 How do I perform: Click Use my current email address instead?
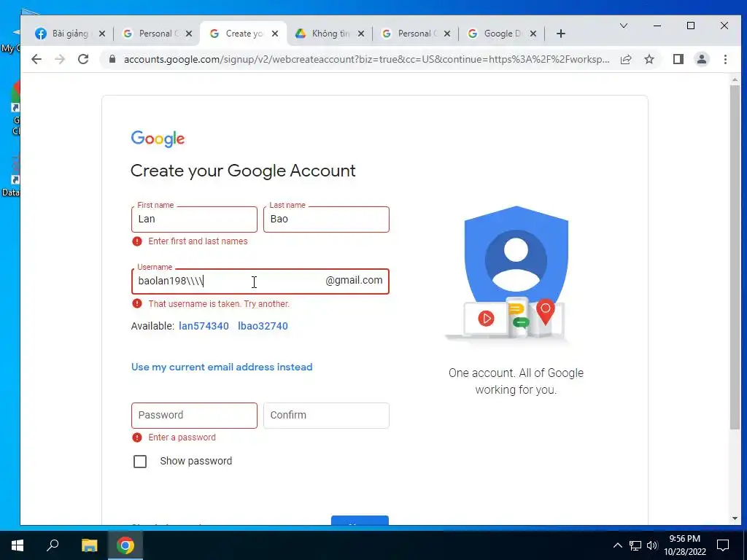[222, 367]
